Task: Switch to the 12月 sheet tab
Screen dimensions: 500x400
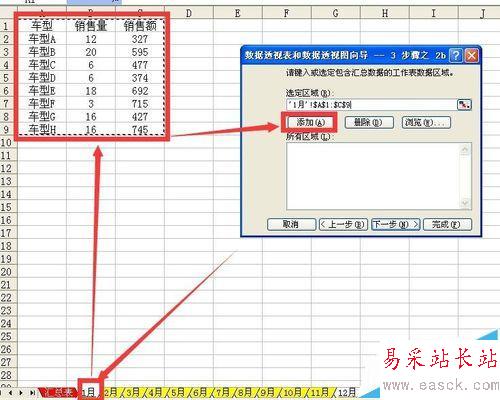Action: pos(347,392)
